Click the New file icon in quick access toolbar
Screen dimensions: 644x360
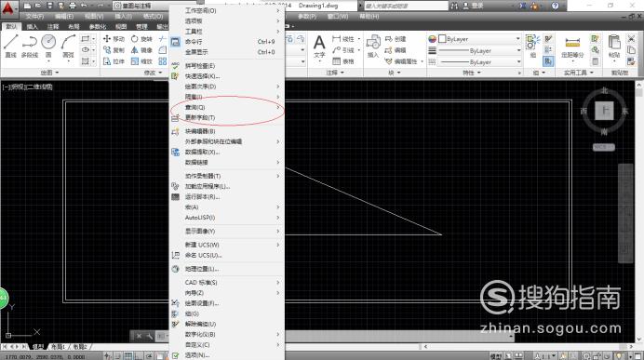[x=27, y=6]
